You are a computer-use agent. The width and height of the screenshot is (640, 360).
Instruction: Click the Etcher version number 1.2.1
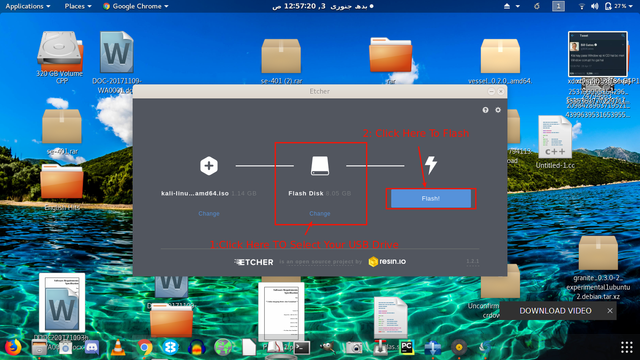point(472,261)
